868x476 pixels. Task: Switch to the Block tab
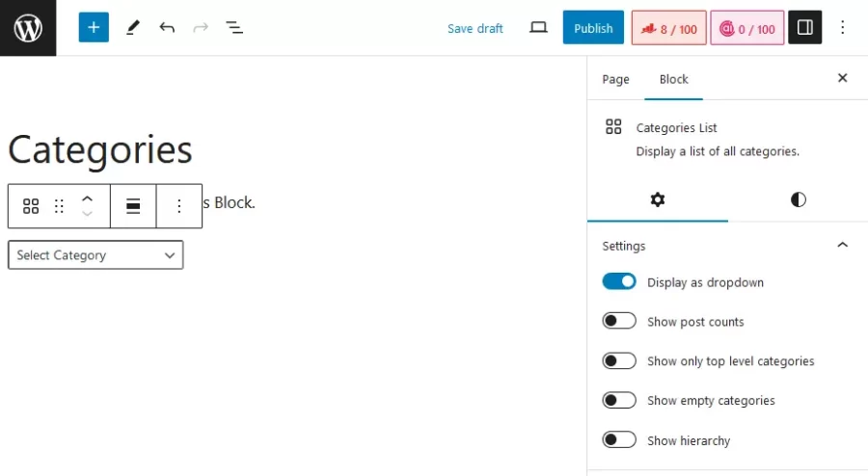click(674, 79)
